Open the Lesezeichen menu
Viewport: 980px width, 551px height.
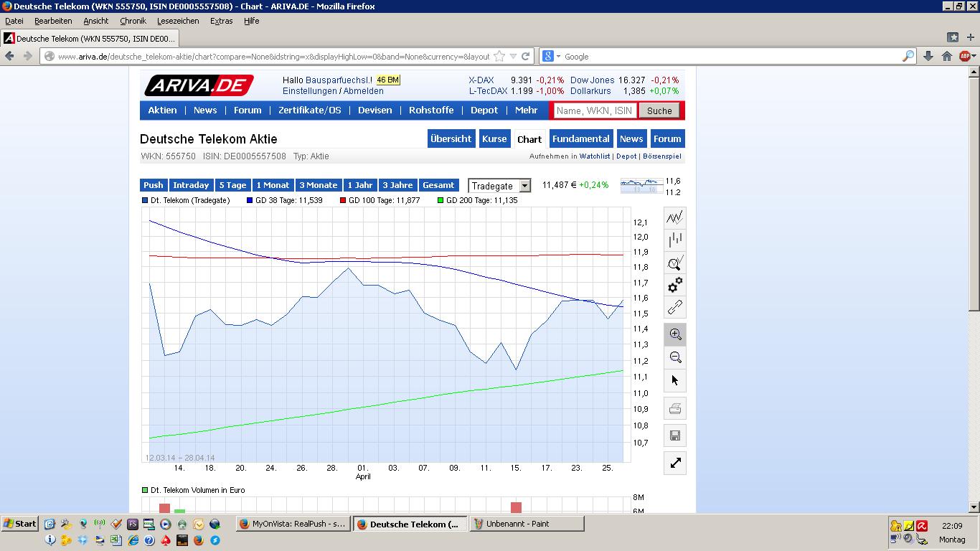point(178,21)
